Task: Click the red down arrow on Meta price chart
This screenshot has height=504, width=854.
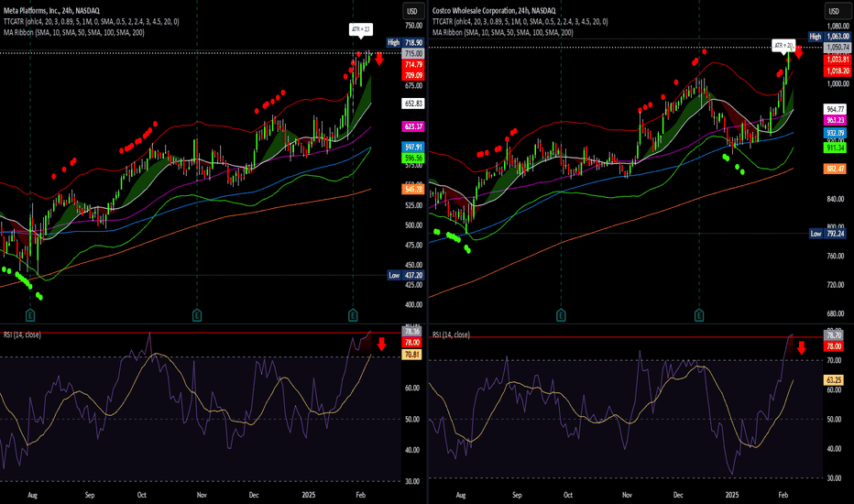Action: [x=378, y=60]
